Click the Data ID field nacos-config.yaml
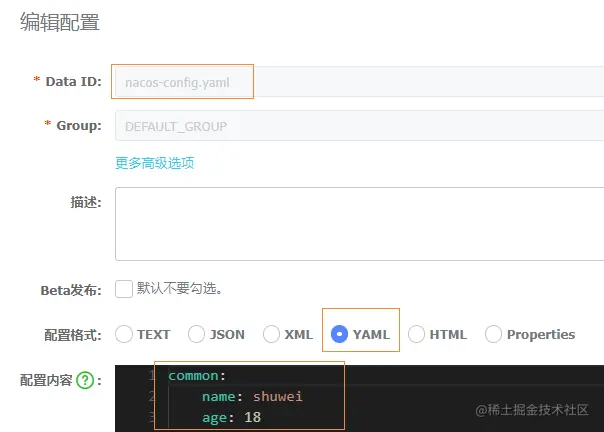This screenshot has width=604, height=432. pyautogui.click(x=359, y=82)
